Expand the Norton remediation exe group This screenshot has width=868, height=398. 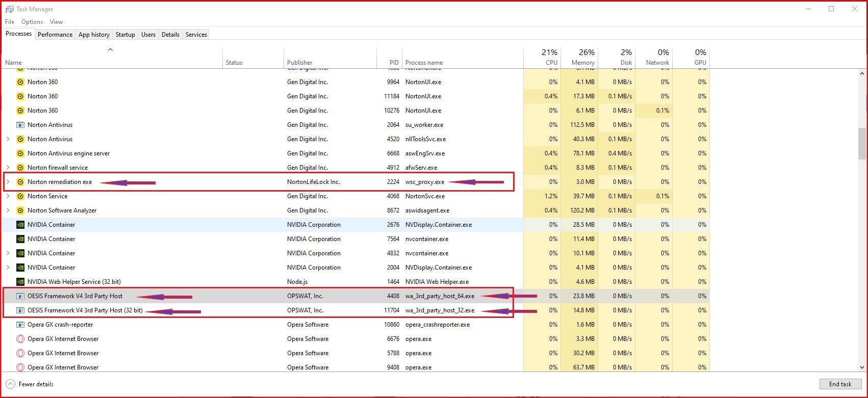[x=8, y=182]
